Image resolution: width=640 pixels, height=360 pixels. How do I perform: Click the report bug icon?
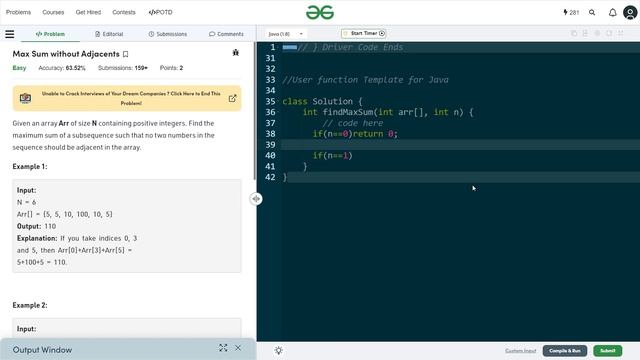tap(236, 53)
